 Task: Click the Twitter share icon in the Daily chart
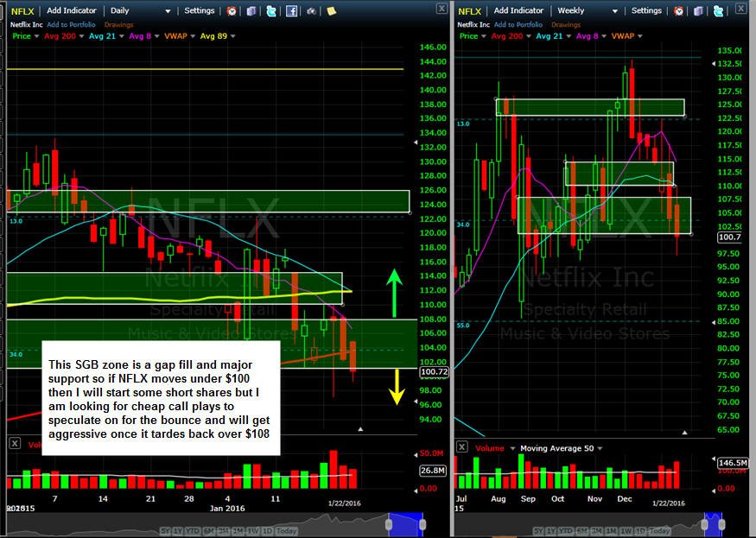tap(271, 10)
